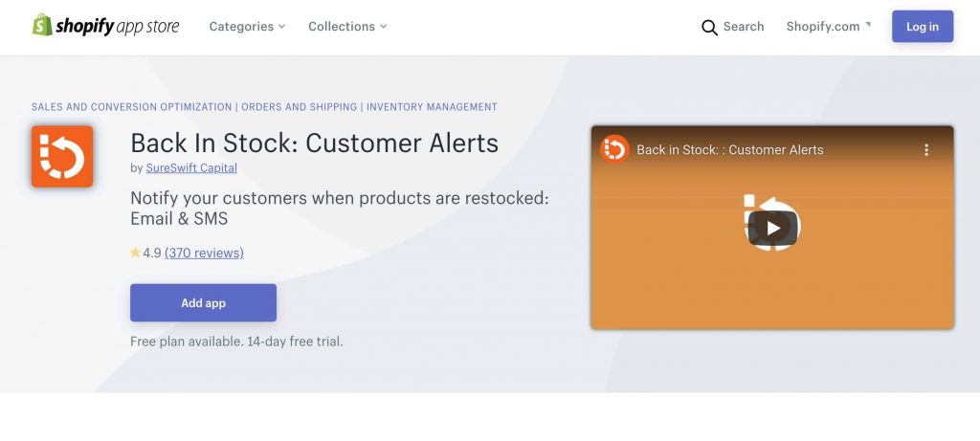Select Orders and Shipping category link
980x441 pixels.
[300, 107]
